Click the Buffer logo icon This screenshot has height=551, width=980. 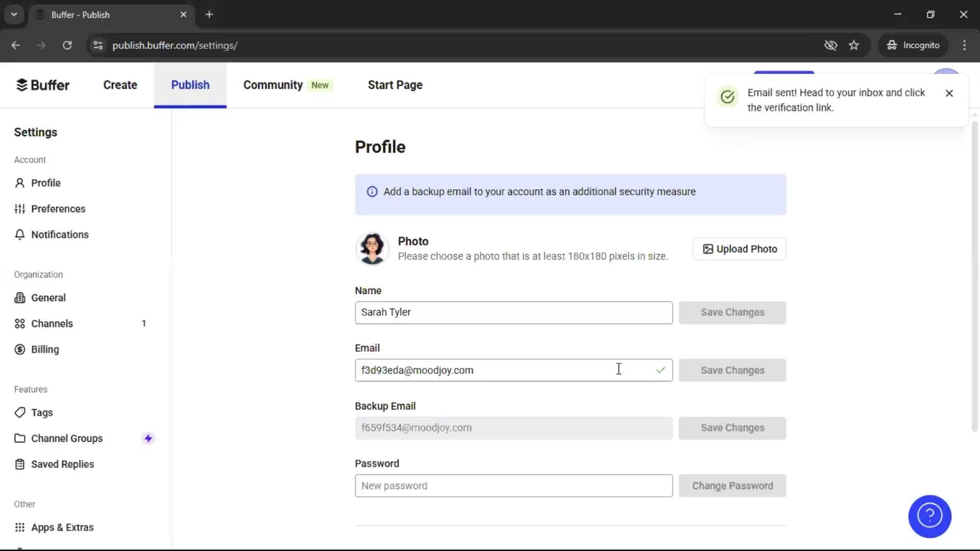(22, 85)
